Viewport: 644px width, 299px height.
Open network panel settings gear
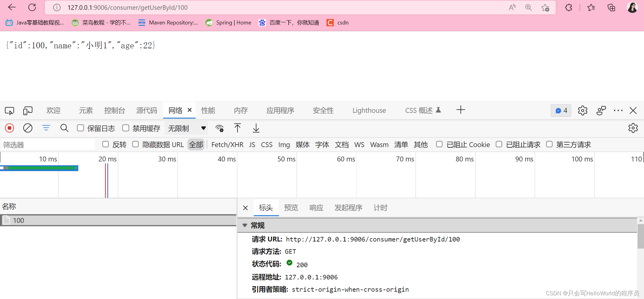633,128
